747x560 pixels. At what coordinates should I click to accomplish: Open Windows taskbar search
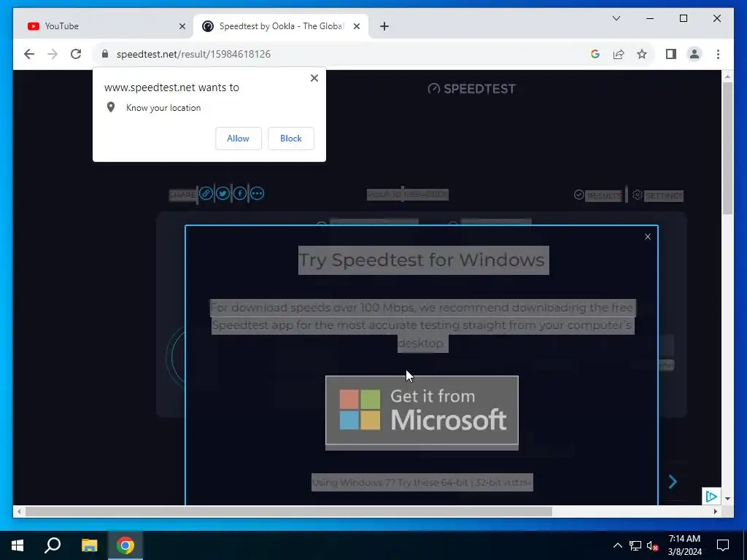tap(53, 545)
